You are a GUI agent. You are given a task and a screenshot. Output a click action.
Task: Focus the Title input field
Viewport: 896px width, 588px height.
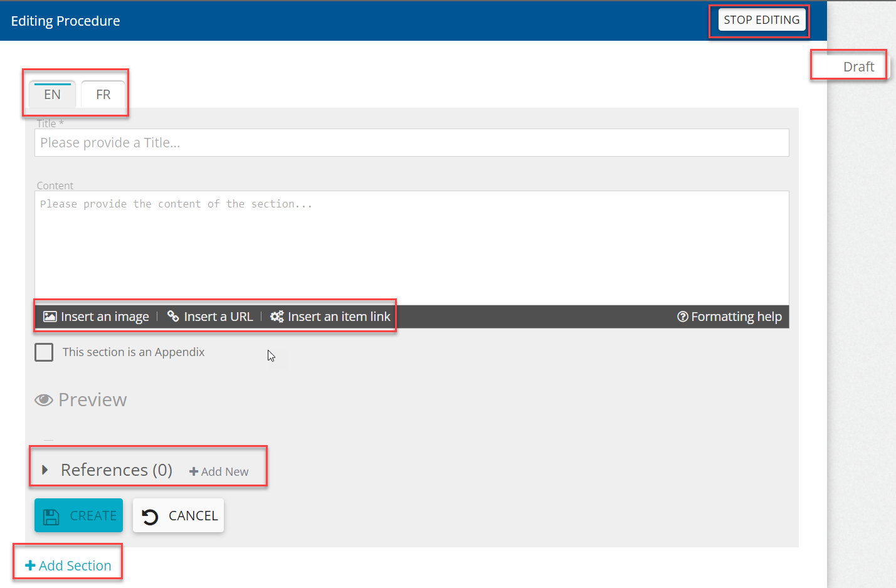(411, 143)
